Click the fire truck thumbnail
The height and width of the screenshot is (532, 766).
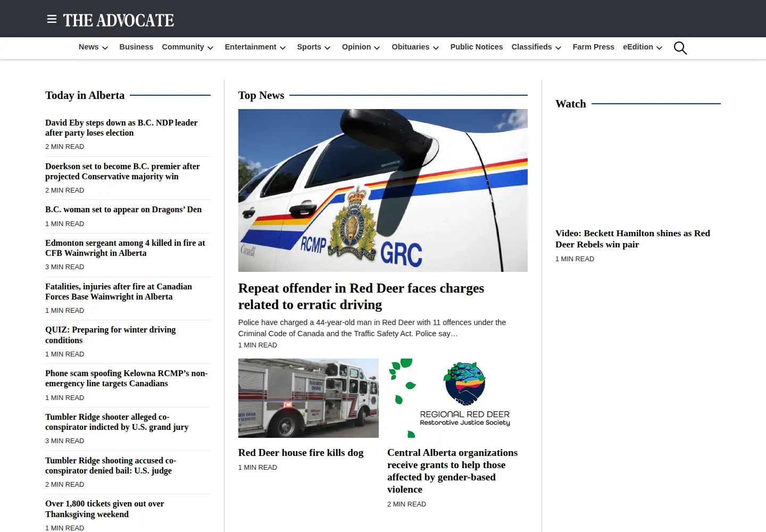click(x=309, y=398)
